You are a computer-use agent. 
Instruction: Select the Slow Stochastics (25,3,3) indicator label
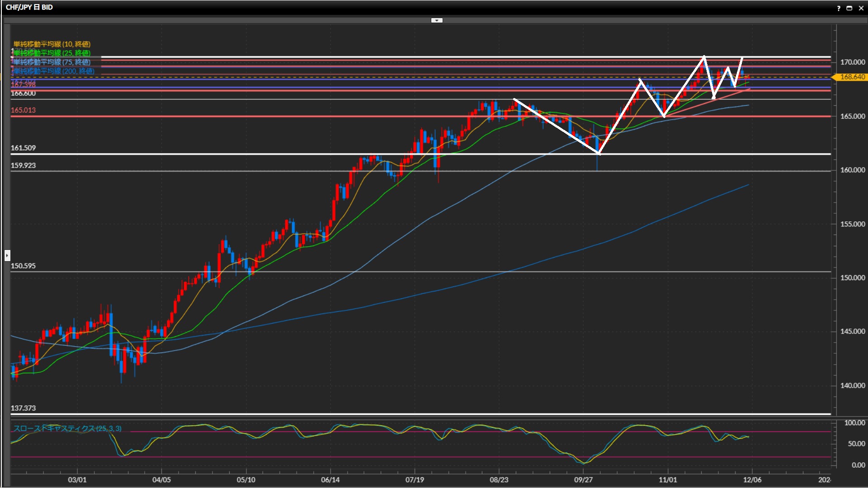coord(67,428)
